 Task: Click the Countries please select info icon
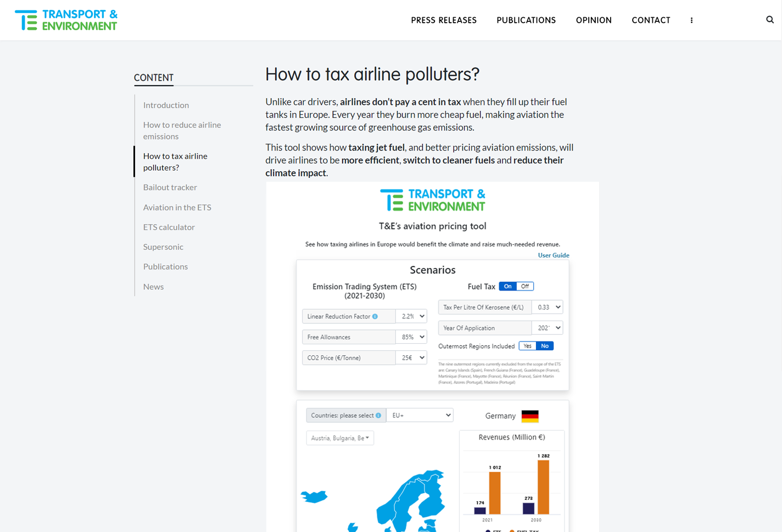click(378, 416)
